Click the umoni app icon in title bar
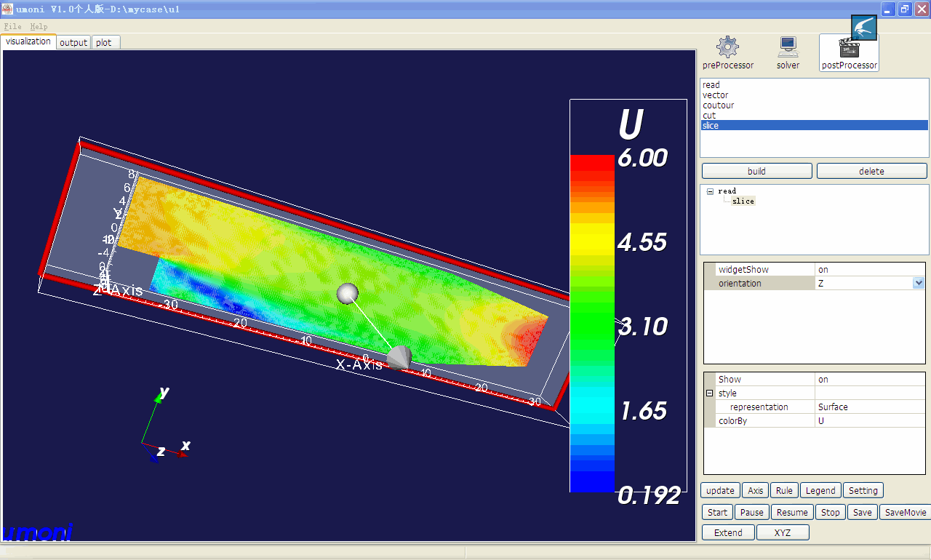This screenshot has height=560, width=931. (7, 9)
